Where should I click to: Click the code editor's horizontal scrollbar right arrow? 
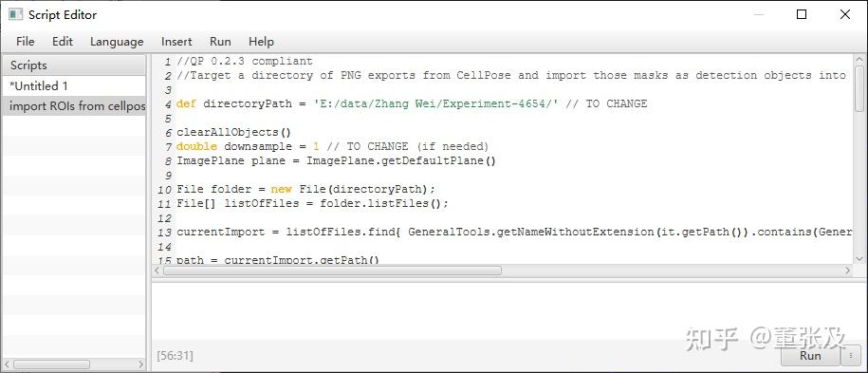coord(847,270)
